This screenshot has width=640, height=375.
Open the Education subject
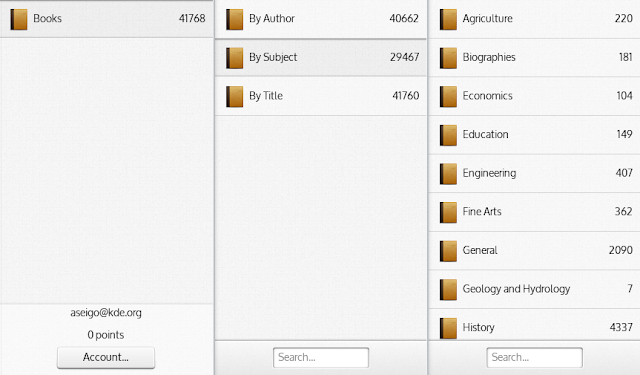pyautogui.click(x=534, y=135)
